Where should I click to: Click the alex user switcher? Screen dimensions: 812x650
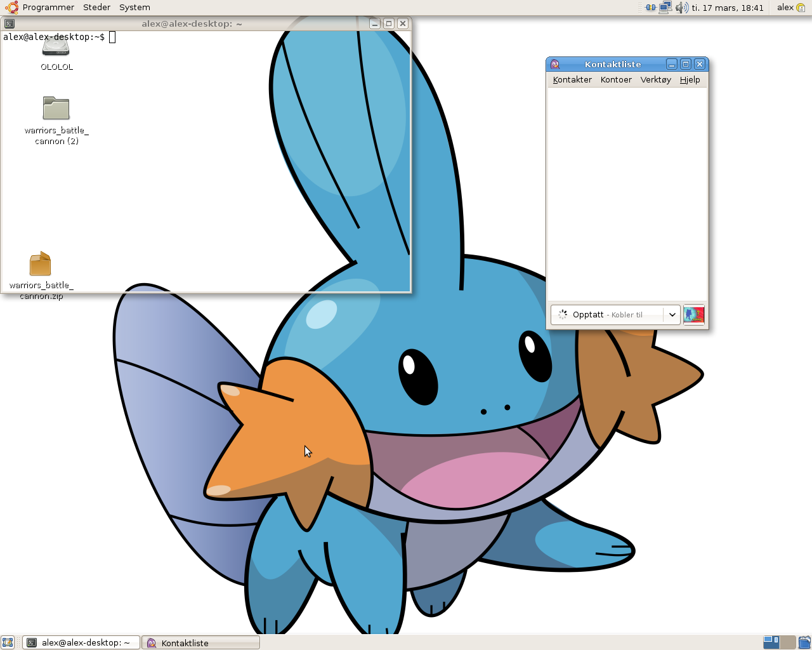point(791,8)
